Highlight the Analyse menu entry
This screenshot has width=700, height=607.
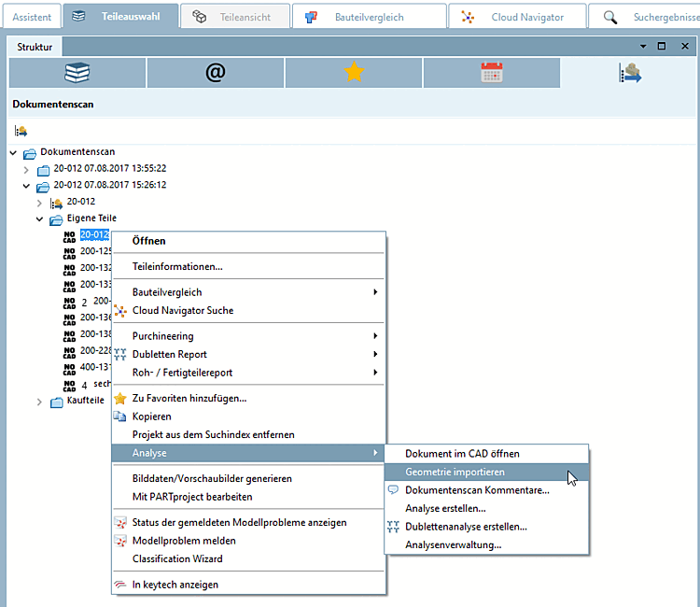[x=248, y=453]
